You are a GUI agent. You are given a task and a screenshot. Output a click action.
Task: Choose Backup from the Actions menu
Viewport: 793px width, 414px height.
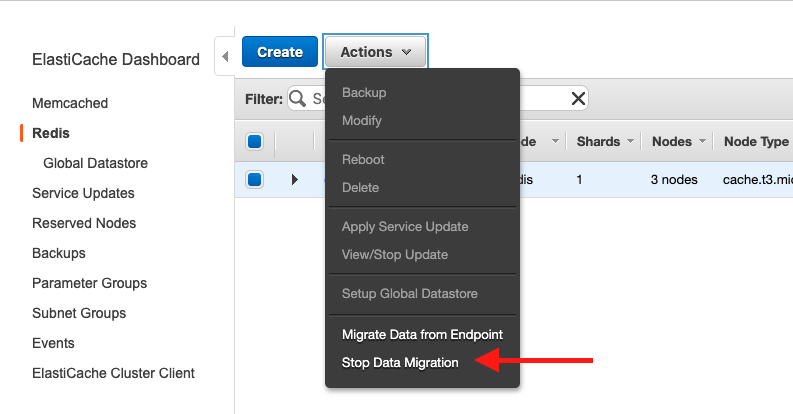click(x=364, y=93)
